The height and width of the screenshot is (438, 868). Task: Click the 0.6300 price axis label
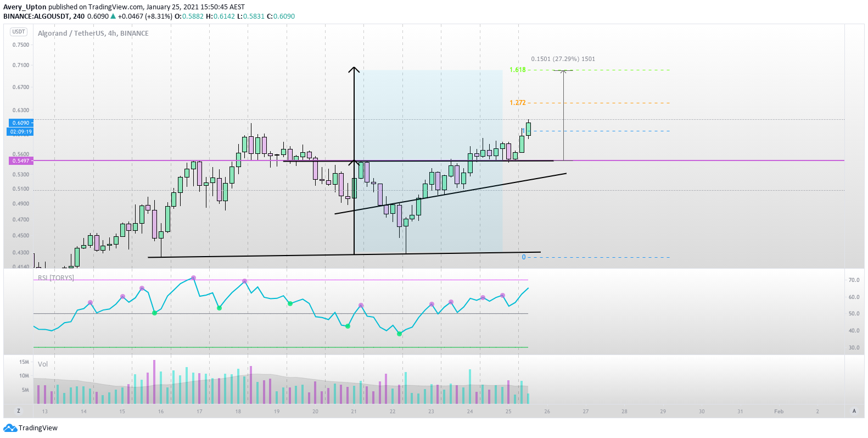[x=21, y=110]
